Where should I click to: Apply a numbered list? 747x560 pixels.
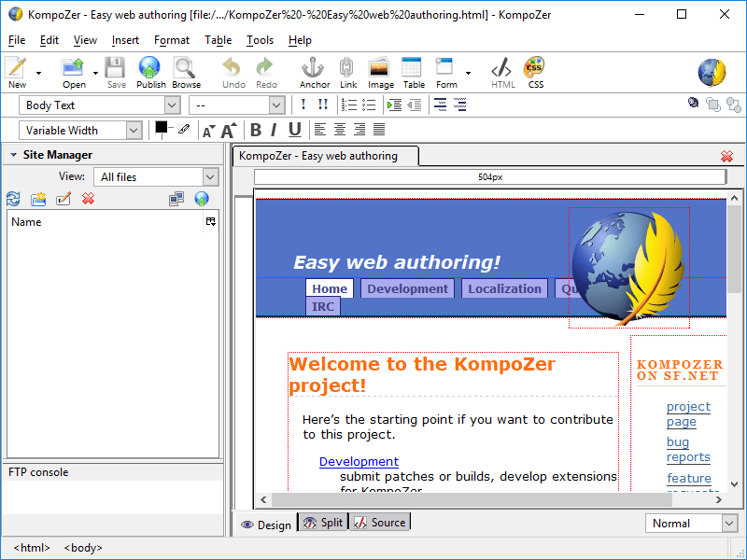coord(348,105)
